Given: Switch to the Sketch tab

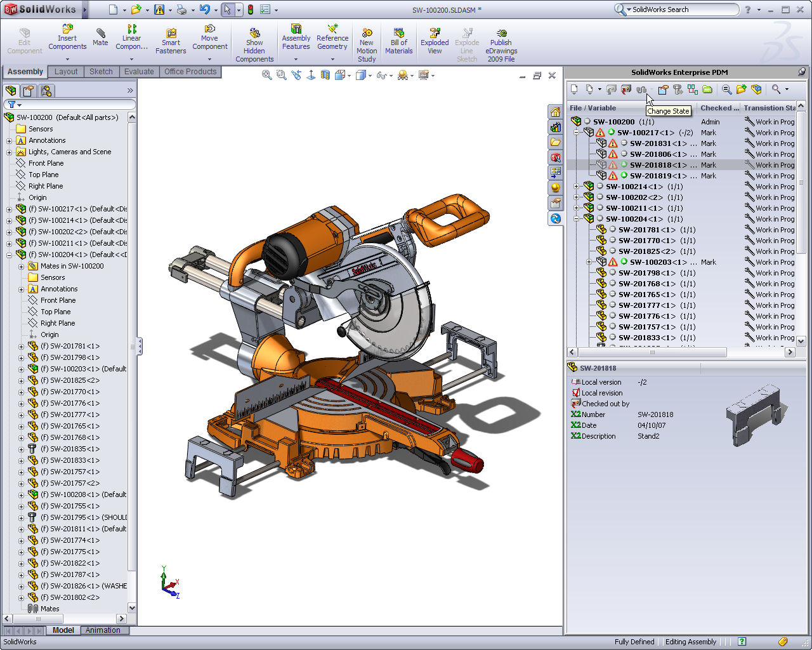Looking at the screenshot, I should click(x=101, y=72).
